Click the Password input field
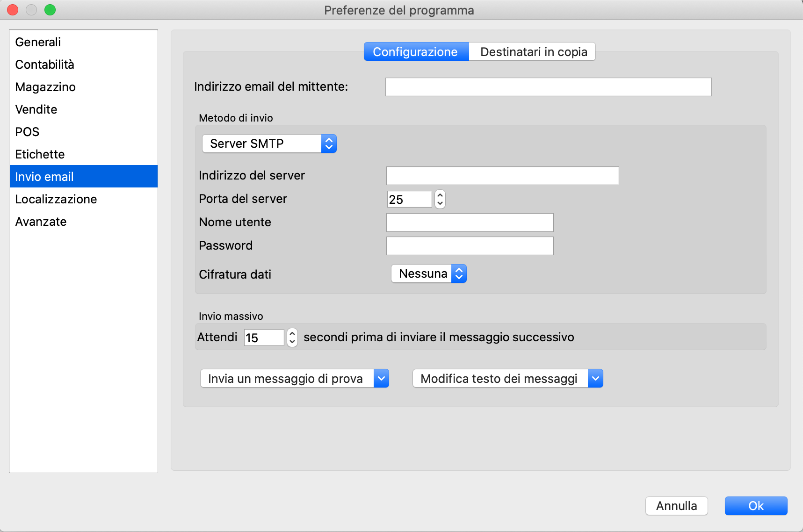Screen dimensions: 803x532 click(x=470, y=246)
